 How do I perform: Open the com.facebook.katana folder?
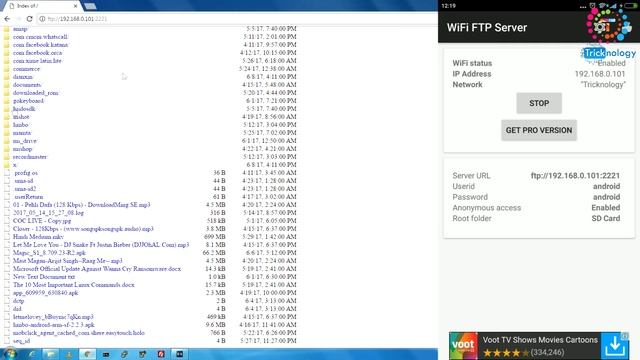pos(40,45)
